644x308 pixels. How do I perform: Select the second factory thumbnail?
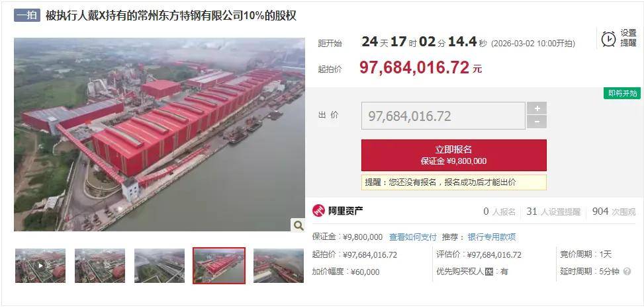pos(100,265)
